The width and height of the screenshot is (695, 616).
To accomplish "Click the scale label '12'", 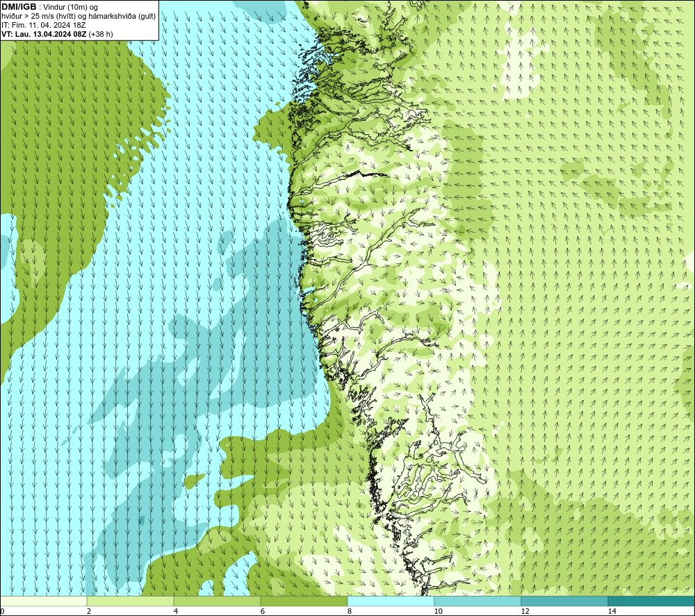I will point(525,611).
